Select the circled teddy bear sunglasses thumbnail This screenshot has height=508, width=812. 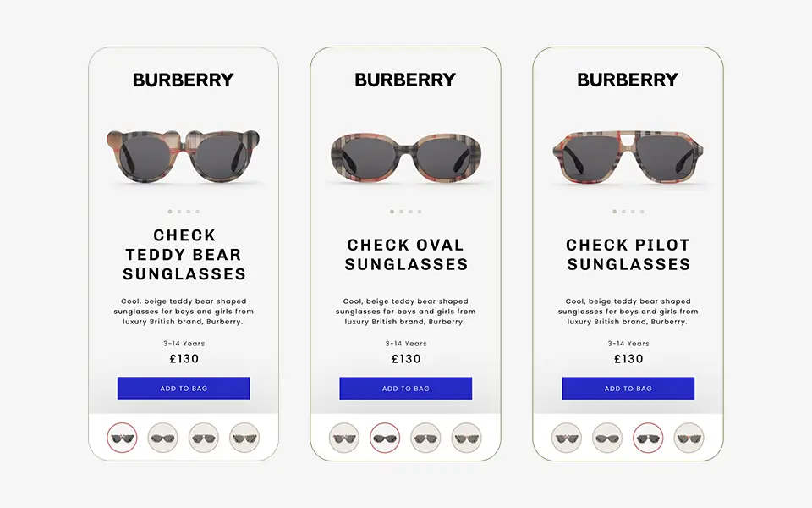121,438
